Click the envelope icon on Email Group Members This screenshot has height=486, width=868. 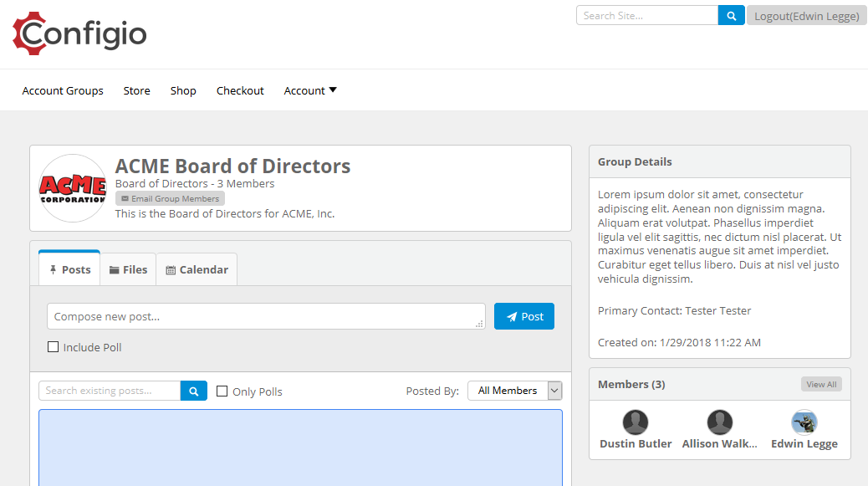pyautogui.click(x=125, y=198)
